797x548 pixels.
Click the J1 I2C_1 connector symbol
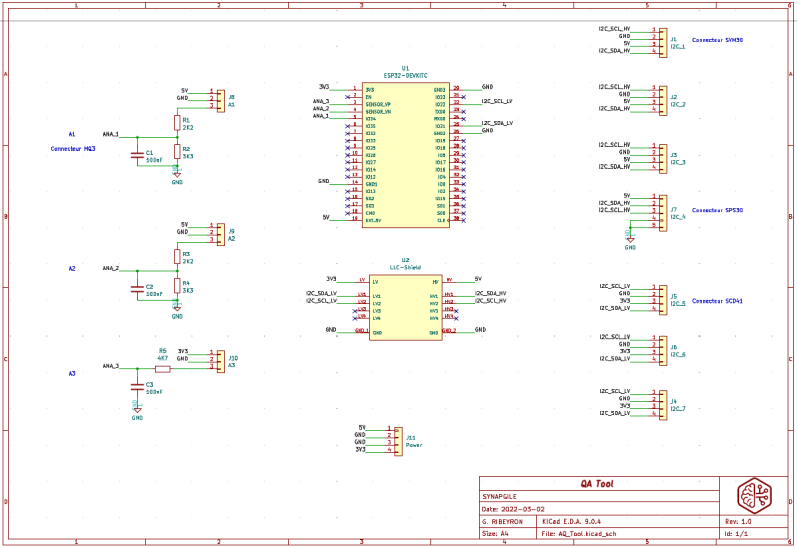click(x=659, y=40)
